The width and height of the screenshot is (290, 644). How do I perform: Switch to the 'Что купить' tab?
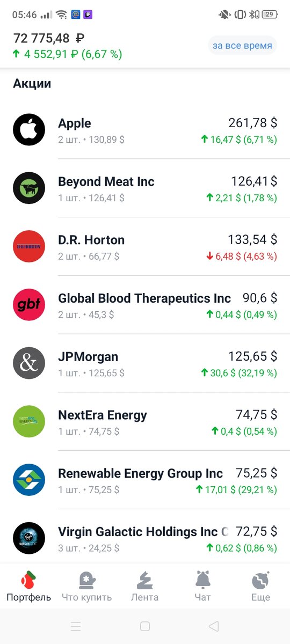(x=86, y=586)
